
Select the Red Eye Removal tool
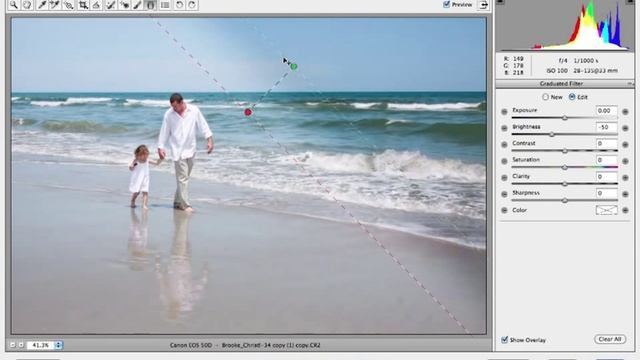[x=124, y=5]
